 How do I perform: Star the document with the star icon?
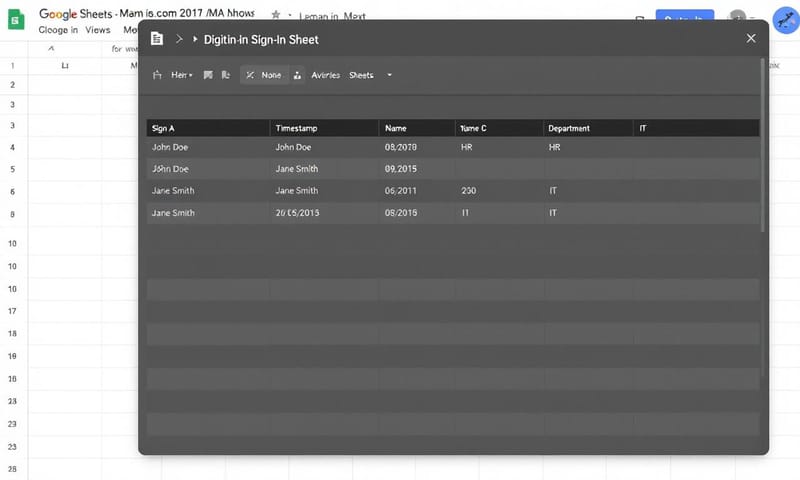click(275, 16)
